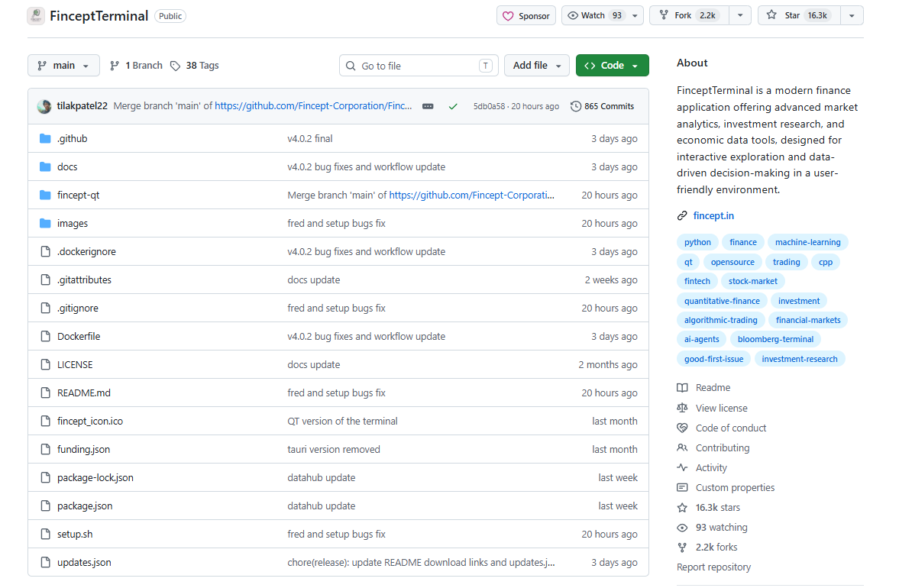The width and height of the screenshot is (899, 588).
Task: Click Report repository link
Action: click(713, 567)
